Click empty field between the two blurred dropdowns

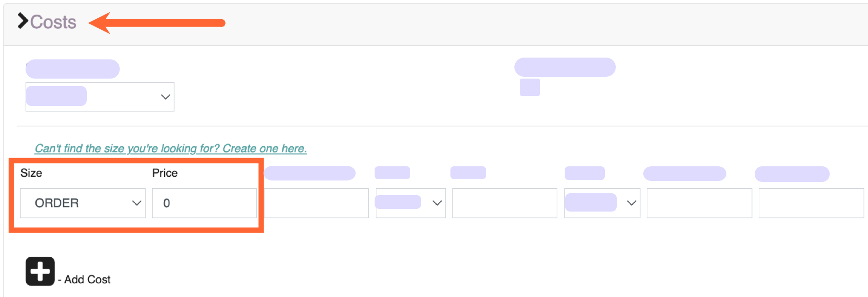click(x=505, y=203)
